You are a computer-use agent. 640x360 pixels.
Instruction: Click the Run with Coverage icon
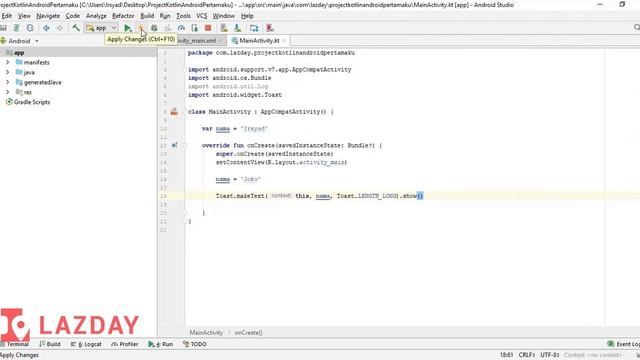(x=168, y=28)
